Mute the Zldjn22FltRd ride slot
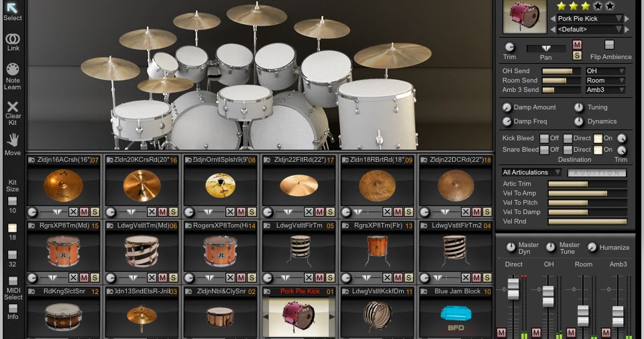This screenshot has width=644, height=339. [319, 212]
